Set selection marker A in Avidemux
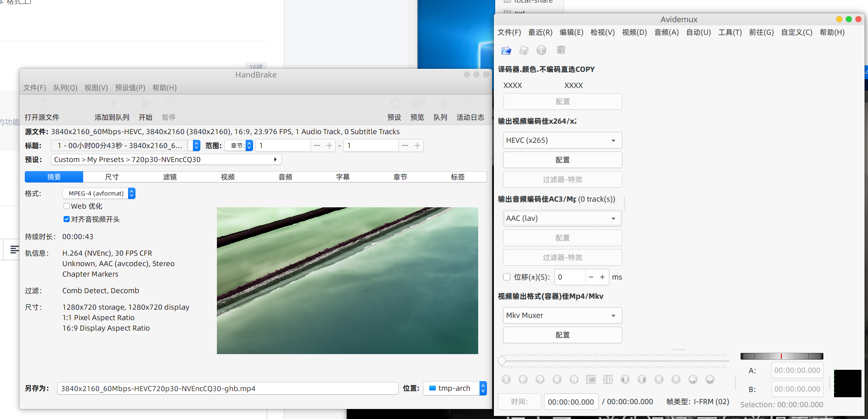Viewport: 868px width, 419px height. pos(591,380)
